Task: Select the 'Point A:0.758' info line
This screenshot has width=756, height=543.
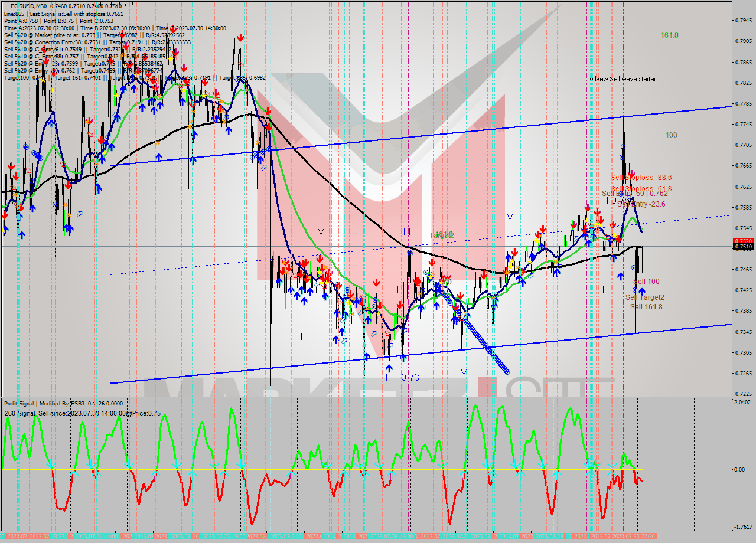Action: click(x=21, y=21)
